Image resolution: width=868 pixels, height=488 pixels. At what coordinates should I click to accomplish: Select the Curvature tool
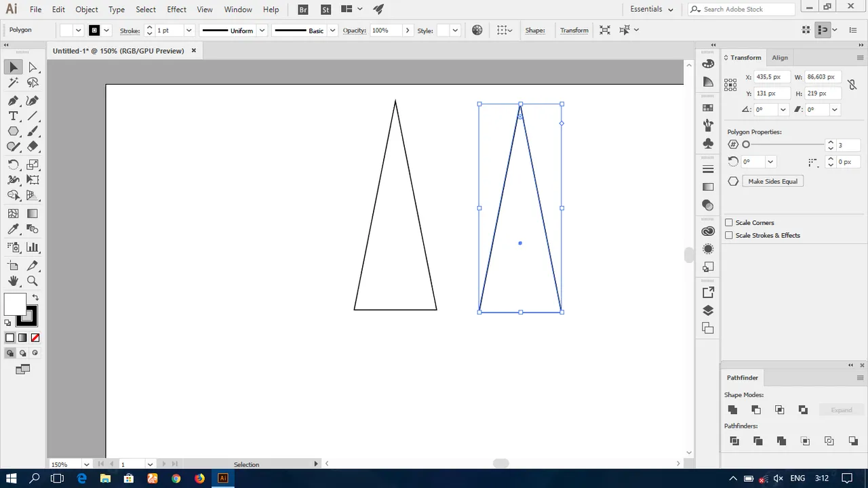click(x=33, y=100)
